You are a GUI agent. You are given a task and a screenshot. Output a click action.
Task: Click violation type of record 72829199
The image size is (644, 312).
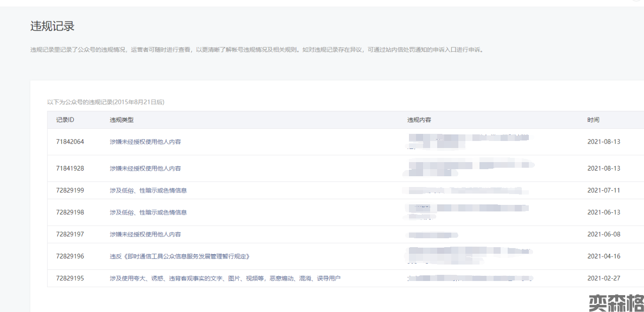149,190
